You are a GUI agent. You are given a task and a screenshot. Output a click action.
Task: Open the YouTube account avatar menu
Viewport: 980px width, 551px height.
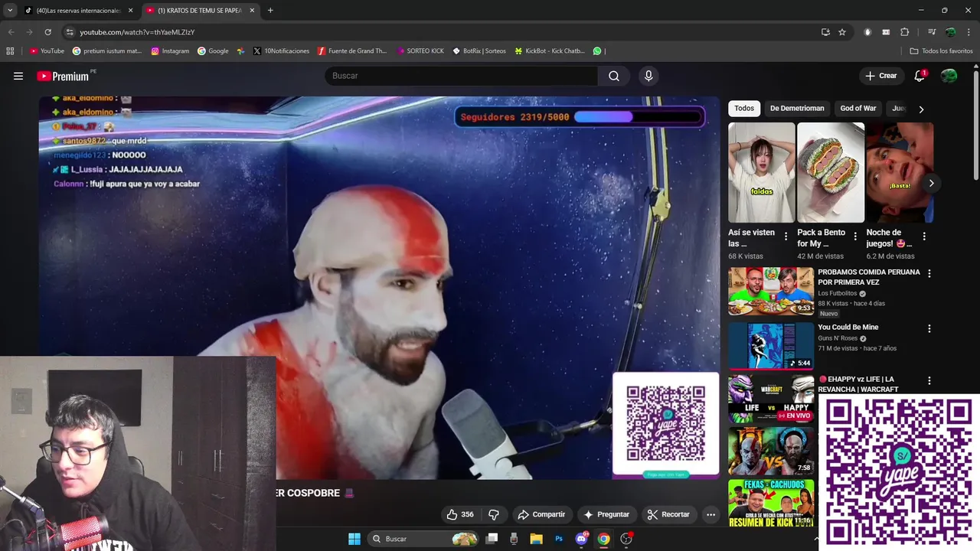(x=949, y=76)
